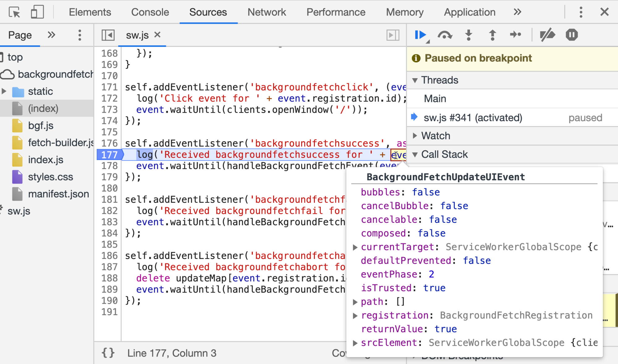This screenshot has width=618, height=364.
Task: Step out of current function
Action: [x=493, y=35]
